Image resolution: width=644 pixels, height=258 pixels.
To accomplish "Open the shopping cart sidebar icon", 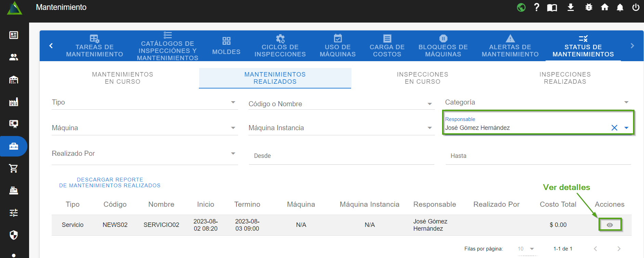I will pos(14,168).
